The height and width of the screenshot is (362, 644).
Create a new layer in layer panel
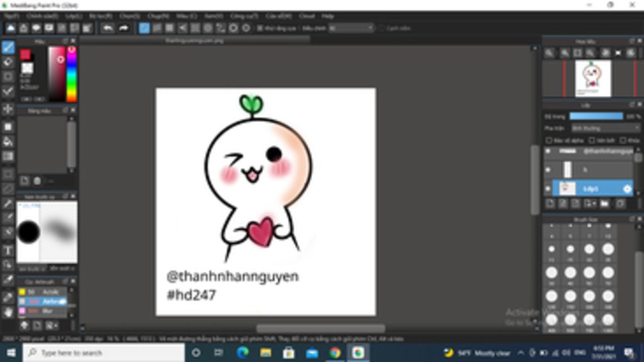coord(550,204)
